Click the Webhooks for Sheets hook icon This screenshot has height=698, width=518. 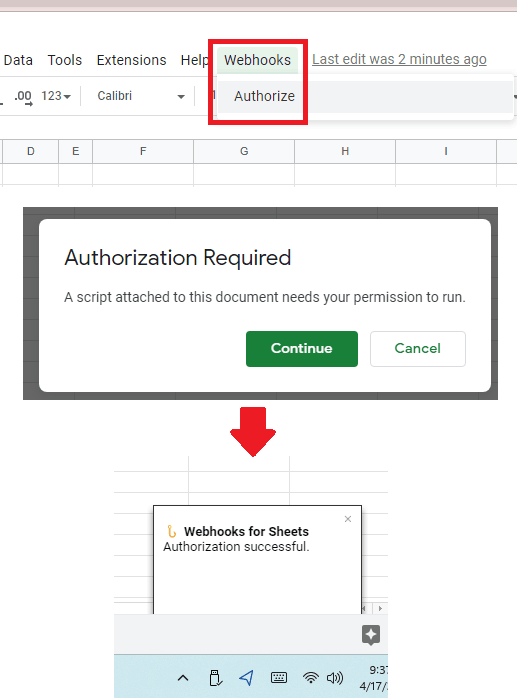(x=172, y=531)
